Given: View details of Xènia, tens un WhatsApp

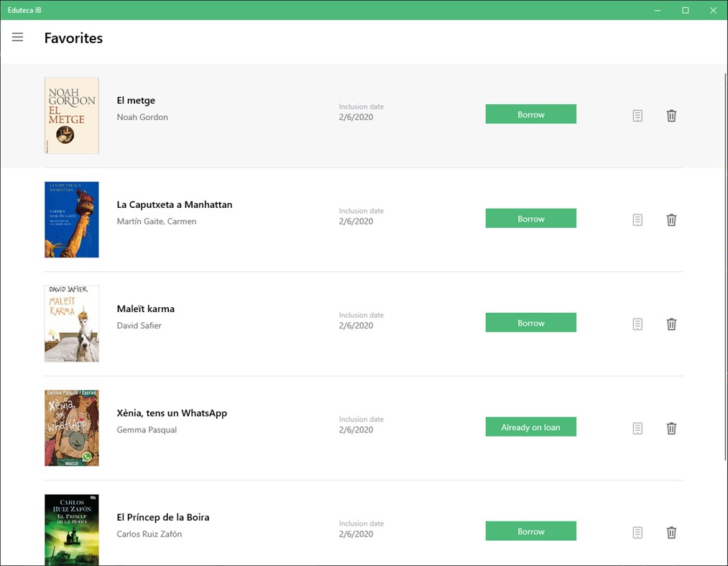Looking at the screenshot, I should pos(637,428).
